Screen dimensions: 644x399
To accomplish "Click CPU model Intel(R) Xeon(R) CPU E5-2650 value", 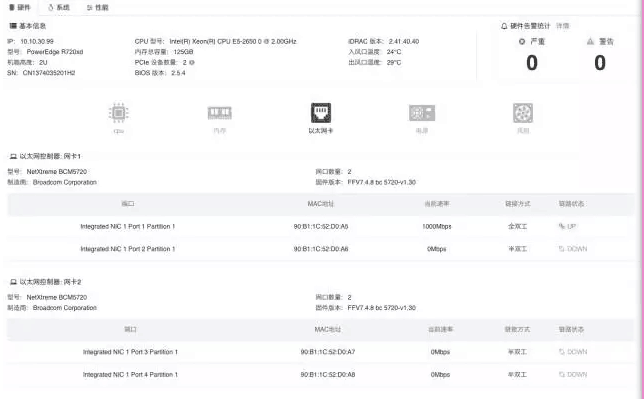I will point(233,42).
